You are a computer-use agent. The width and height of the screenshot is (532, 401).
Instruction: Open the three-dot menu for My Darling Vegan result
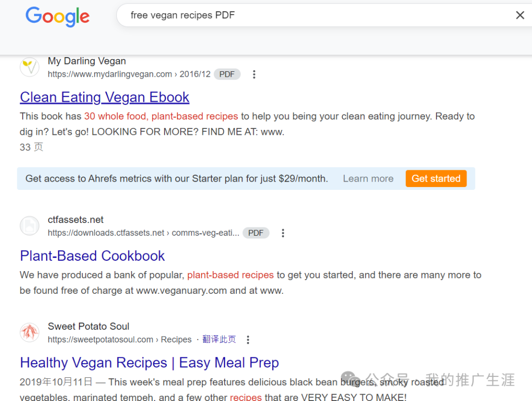click(254, 74)
